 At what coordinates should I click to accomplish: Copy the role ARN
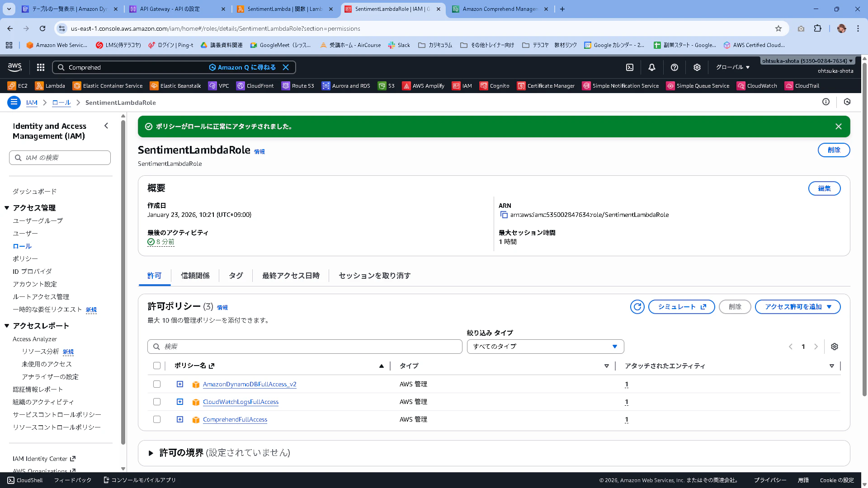(504, 215)
